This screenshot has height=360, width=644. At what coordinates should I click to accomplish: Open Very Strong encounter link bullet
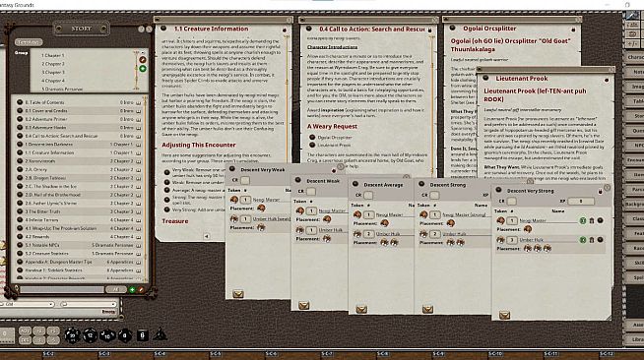coord(166,210)
